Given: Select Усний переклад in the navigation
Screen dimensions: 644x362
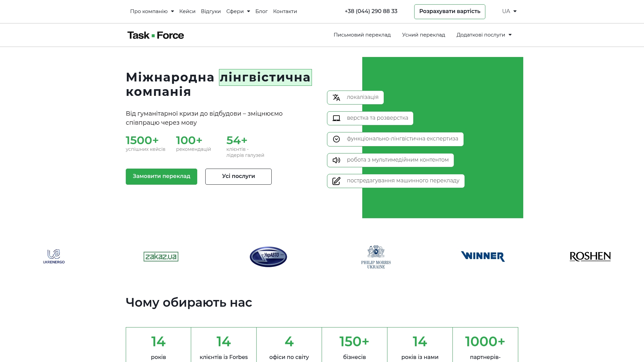Looking at the screenshot, I should click(424, 35).
